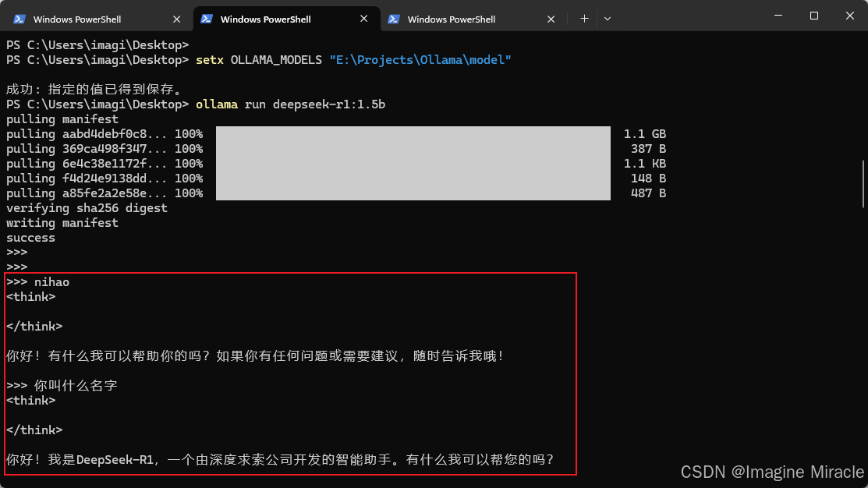Click the 'ollama run deepseek-r1:1.5b' command

(290, 104)
